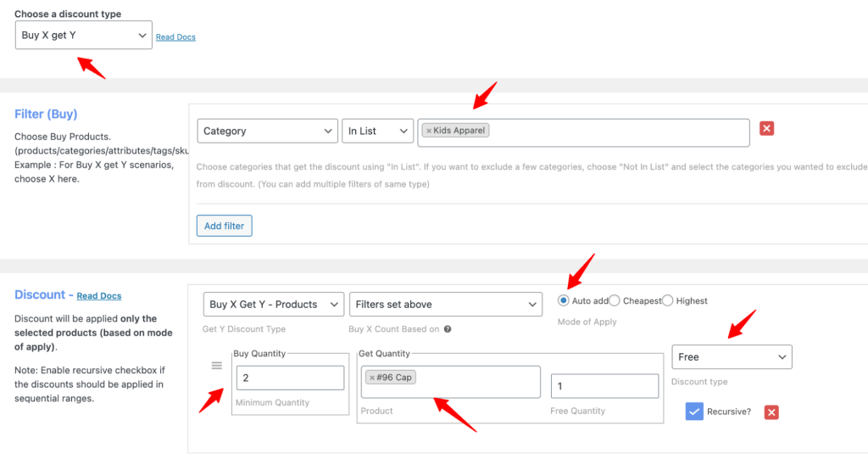Delete the discount range row red X
The width and height of the screenshot is (868, 465).
pyautogui.click(x=771, y=412)
